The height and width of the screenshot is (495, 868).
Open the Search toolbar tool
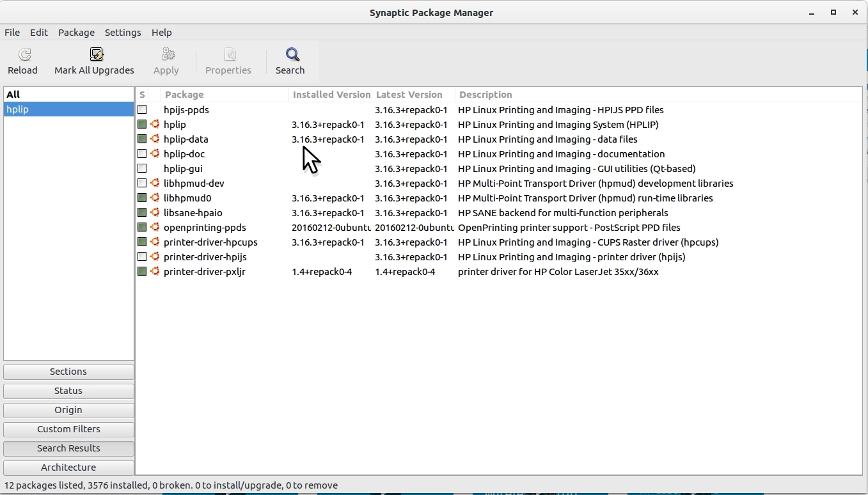click(x=291, y=55)
